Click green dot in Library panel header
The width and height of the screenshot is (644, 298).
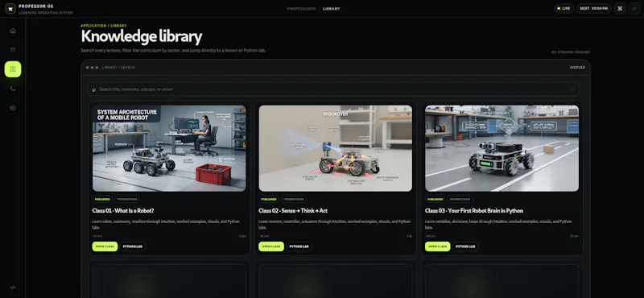[97, 68]
